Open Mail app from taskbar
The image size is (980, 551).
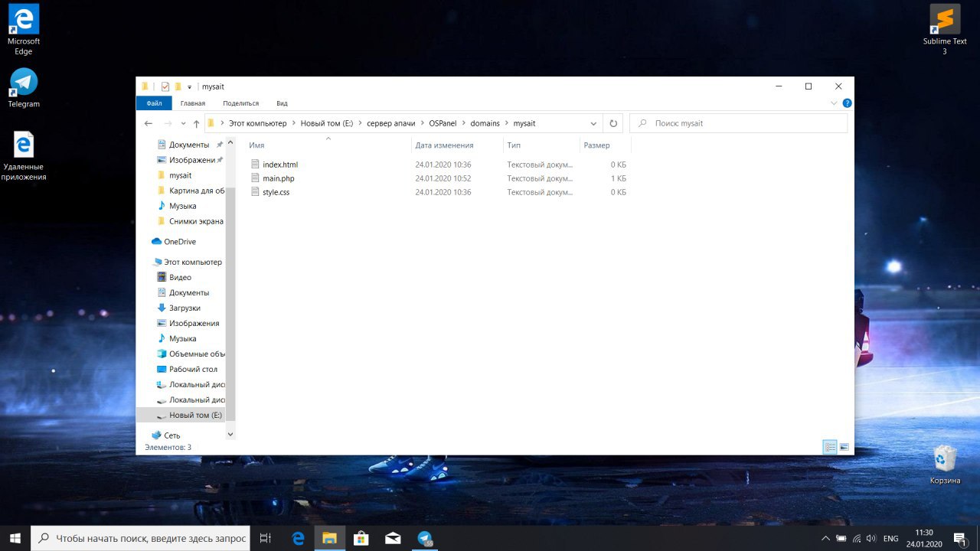pos(393,538)
